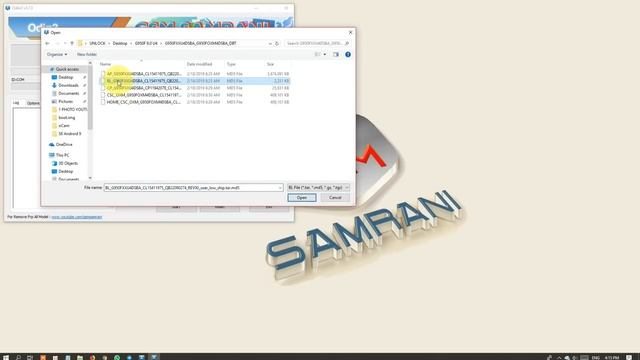640x360 pixels.
Task: Select the AP_ firmware file
Action: click(x=195, y=74)
